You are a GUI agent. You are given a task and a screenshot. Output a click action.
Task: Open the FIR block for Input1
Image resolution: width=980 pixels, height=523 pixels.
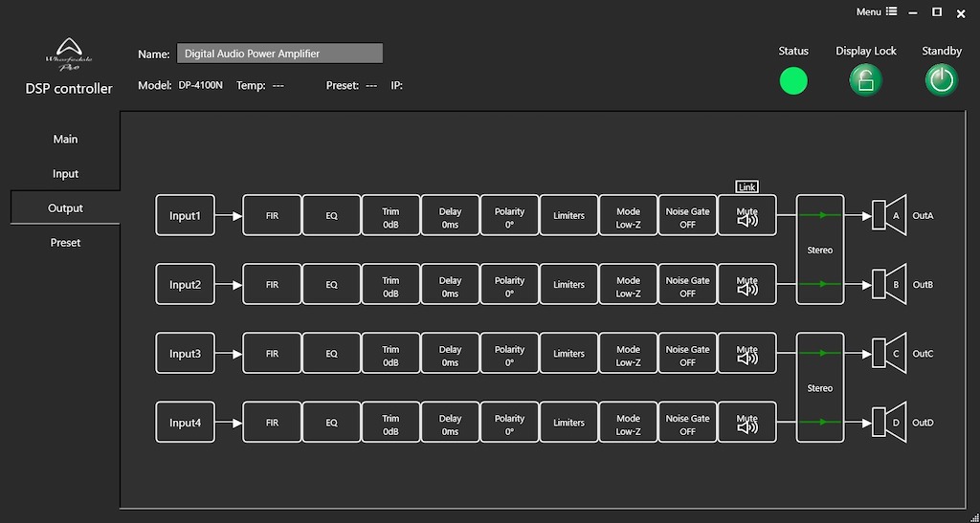(272, 216)
